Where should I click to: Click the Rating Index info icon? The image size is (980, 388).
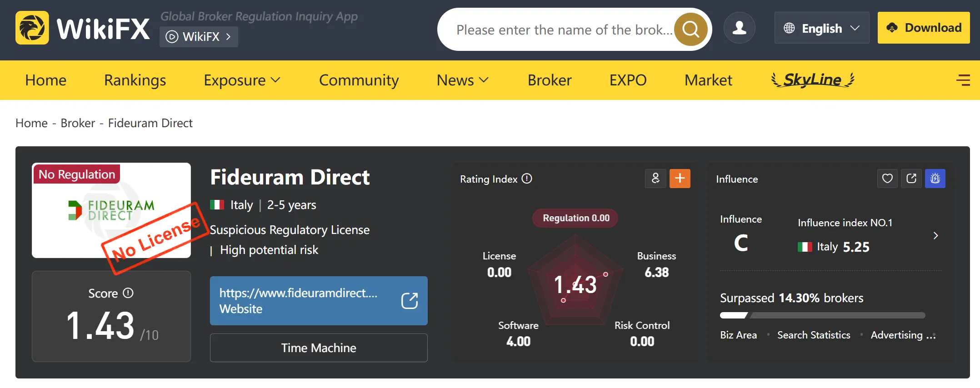click(x=527, y=179)
